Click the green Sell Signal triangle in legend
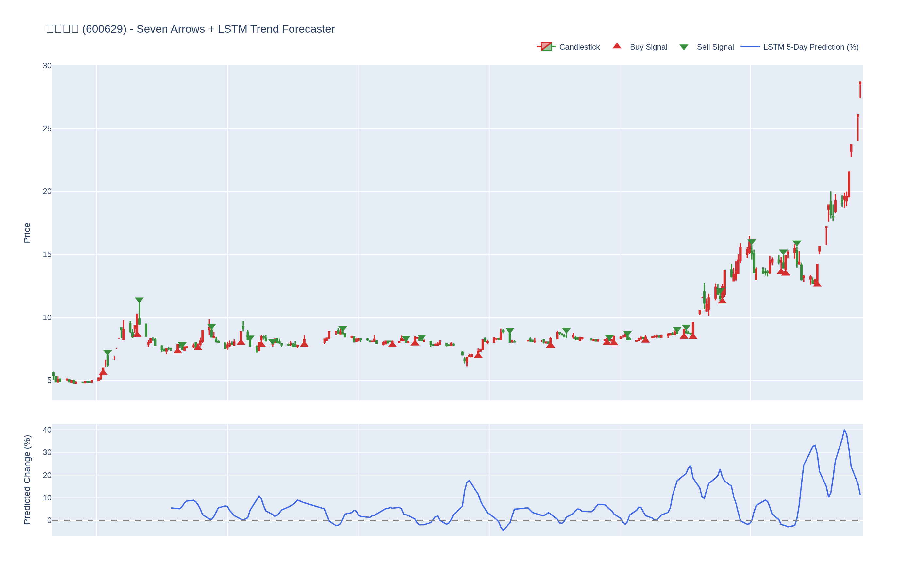This screenshot has height=588, width=915. tap(684, 47)
